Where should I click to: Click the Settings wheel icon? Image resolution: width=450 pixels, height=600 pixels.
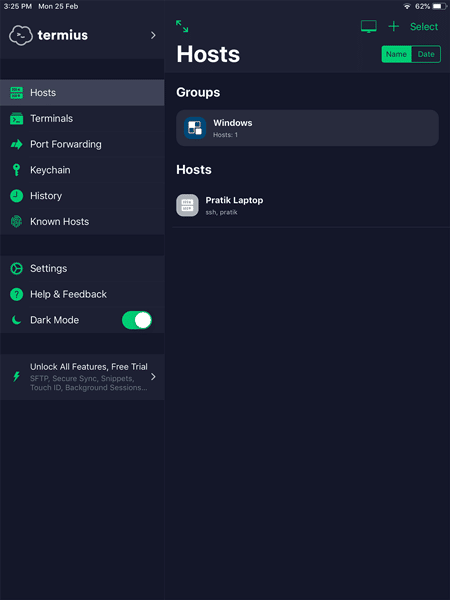(16, 269)
